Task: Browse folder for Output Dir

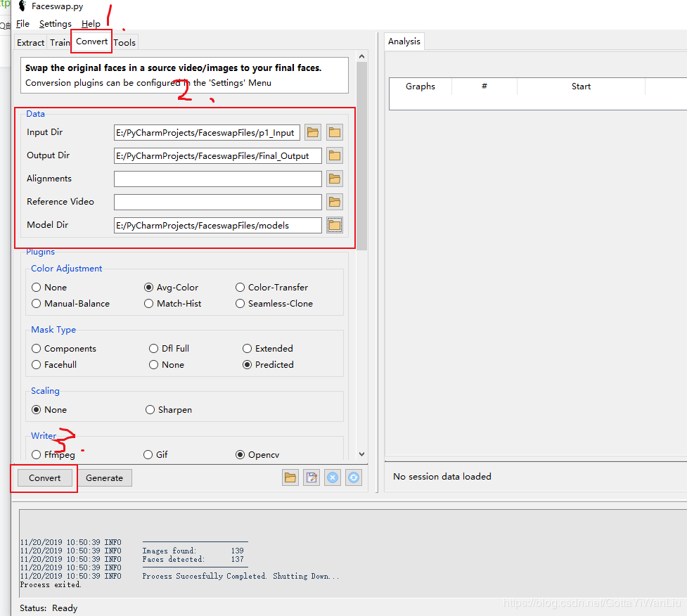Action: 335,155
